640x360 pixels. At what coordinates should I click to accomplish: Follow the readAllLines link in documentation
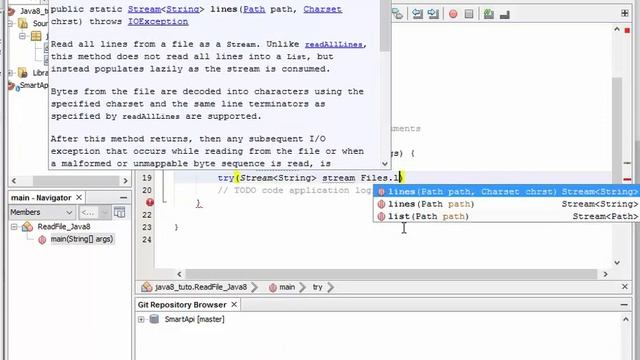[334, 44]
